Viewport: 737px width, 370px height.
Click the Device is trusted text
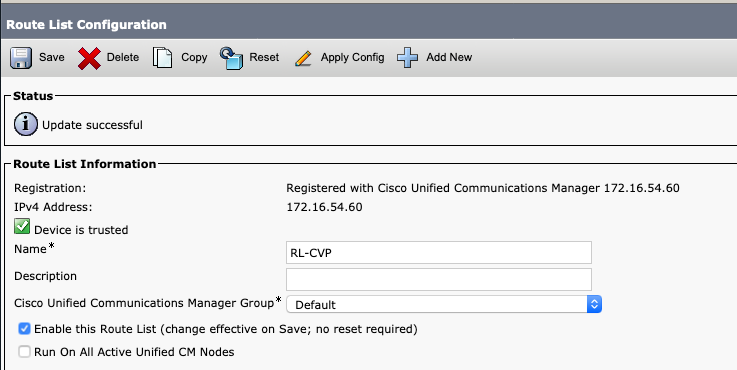pos(81,230)
